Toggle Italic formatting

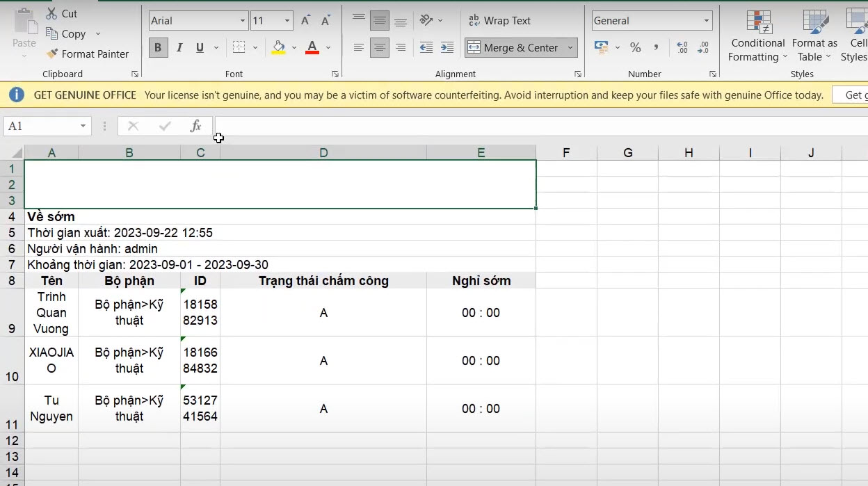[179, 47]
